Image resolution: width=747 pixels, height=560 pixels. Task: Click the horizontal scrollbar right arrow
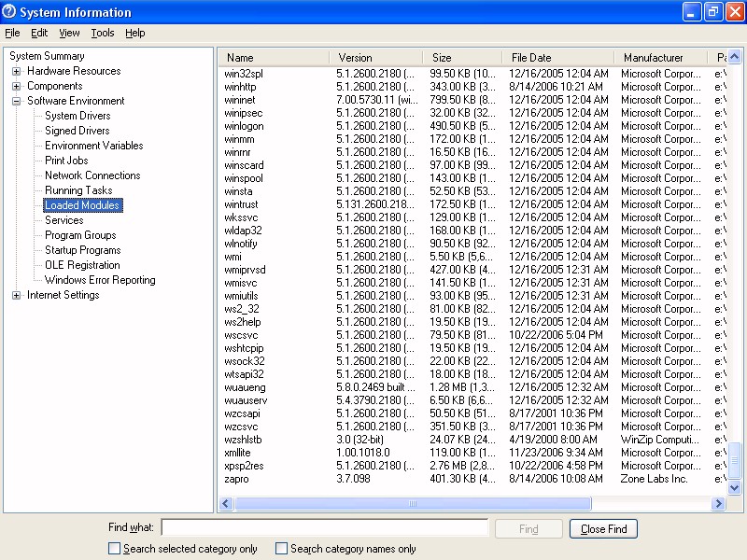(x=718, y=504)
